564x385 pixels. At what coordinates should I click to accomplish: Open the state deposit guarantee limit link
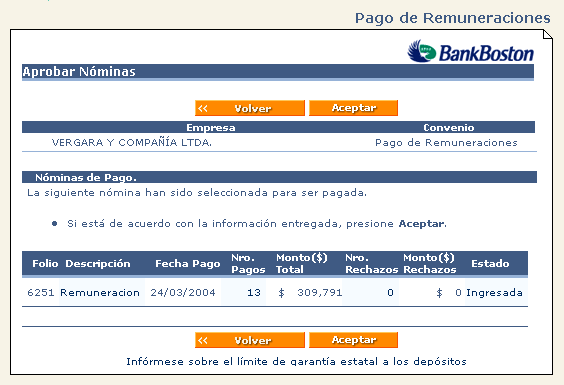point(296,361)
